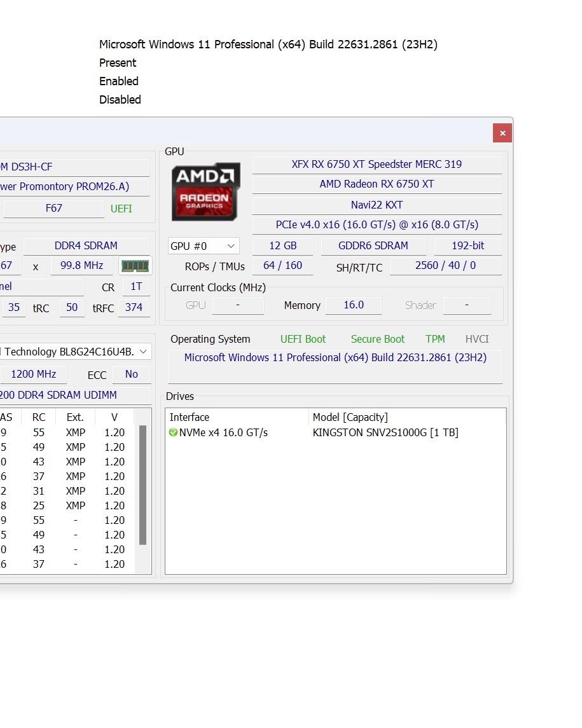Select the NVMe x4 16.0 GT/s drive row

(x=335, y=432)
